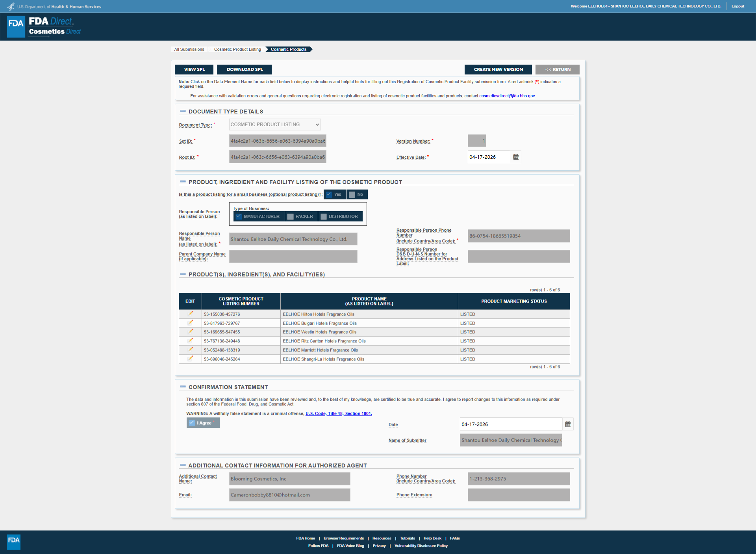Open the Effective Date calendar picker
Image resolution: width=756 pixels, height=554 pixels.
[x=516, y=157]
